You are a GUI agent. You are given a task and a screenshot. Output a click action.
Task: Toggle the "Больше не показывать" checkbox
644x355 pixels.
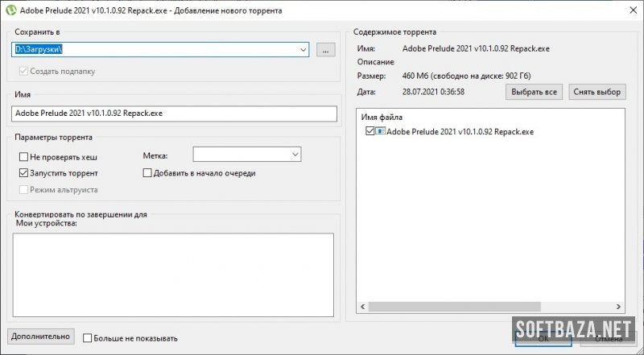88,338
